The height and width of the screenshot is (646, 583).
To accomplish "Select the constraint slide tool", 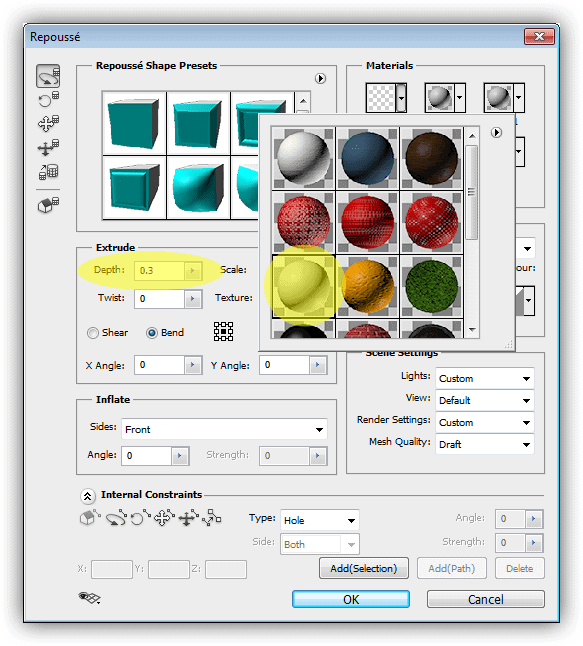I will tap(188, 518).
